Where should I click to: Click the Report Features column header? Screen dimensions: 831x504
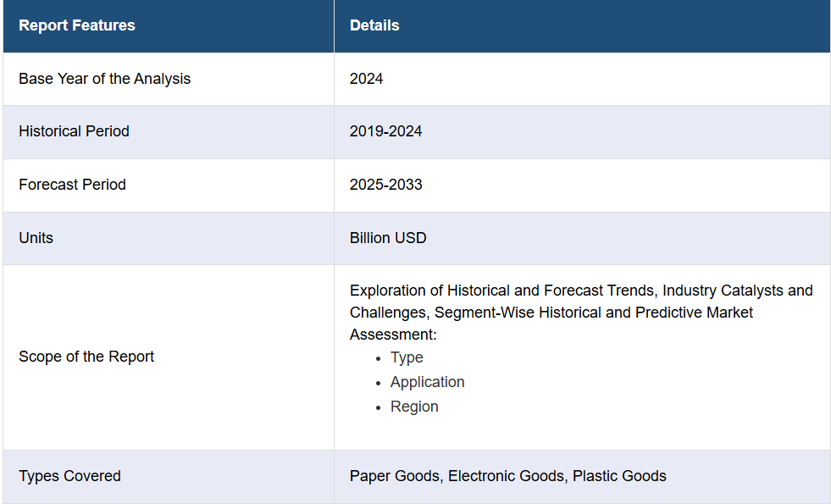coord(77,25)
